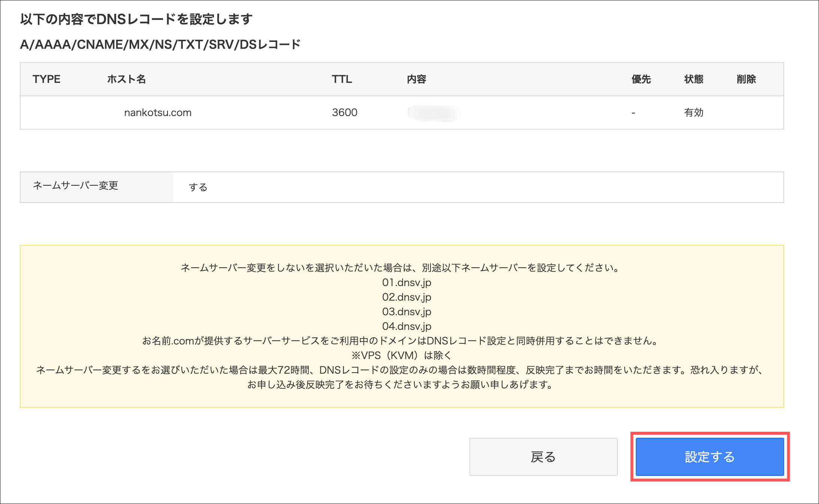Click the 戻る back button
This screenshot has width=819, height=504.
pyautogui.click(x=543, y=457)
